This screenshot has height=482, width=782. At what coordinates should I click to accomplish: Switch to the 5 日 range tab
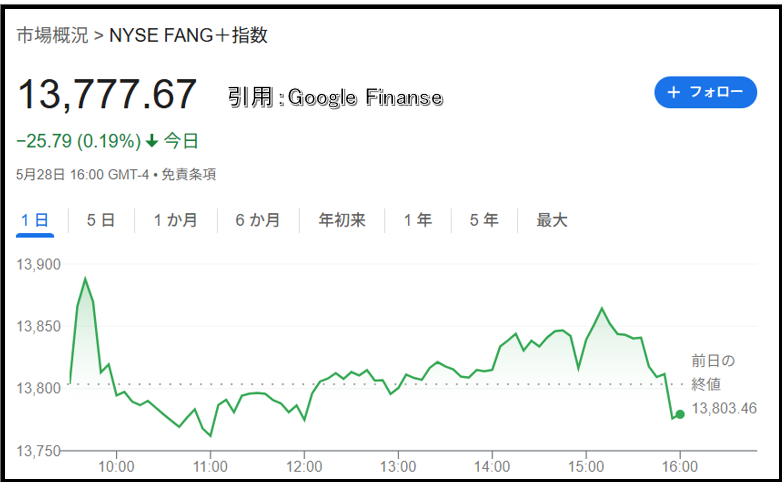point(101,220)
